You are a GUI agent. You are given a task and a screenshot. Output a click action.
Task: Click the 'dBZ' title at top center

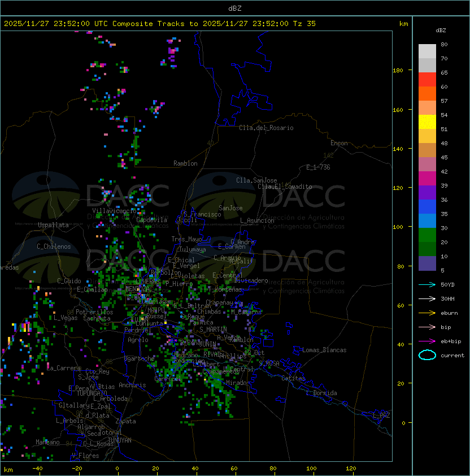tap(235, 8)
